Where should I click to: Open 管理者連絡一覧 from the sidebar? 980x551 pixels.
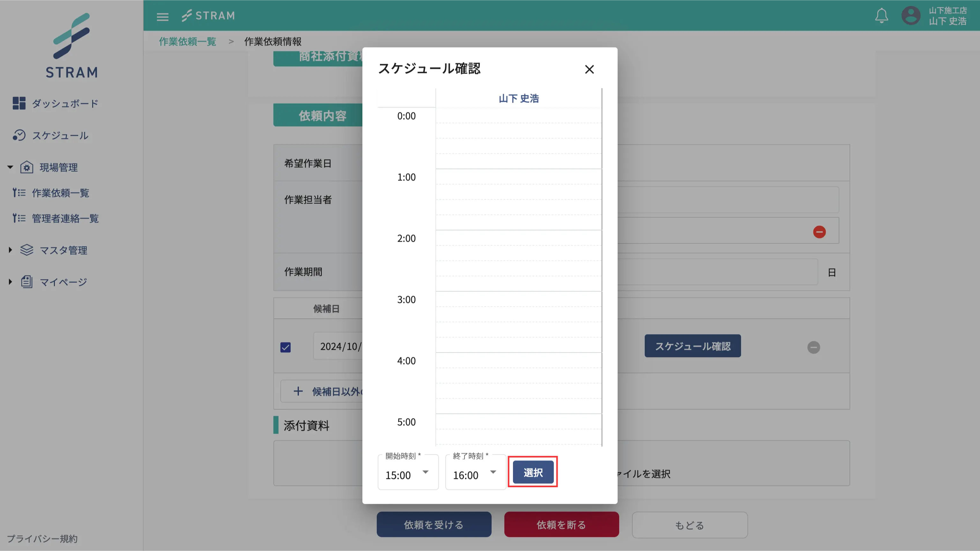[65, 218]
